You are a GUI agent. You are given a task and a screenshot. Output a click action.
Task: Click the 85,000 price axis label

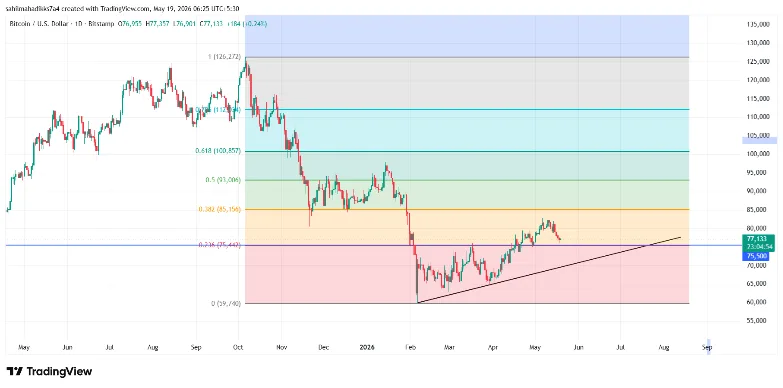pyautogui.click(x=757, y=210)
